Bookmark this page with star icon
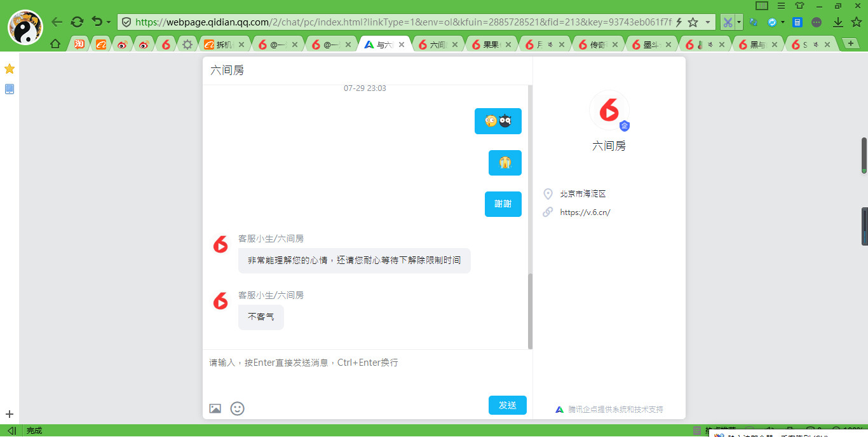The width and height of the screenshot is (868, 437). click(x=693, y=22)
